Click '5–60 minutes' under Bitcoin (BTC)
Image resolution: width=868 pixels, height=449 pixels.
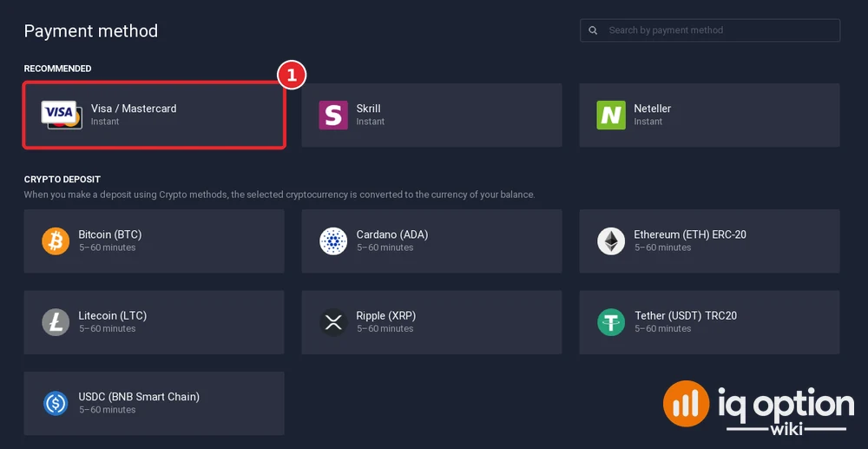[107, 248]
